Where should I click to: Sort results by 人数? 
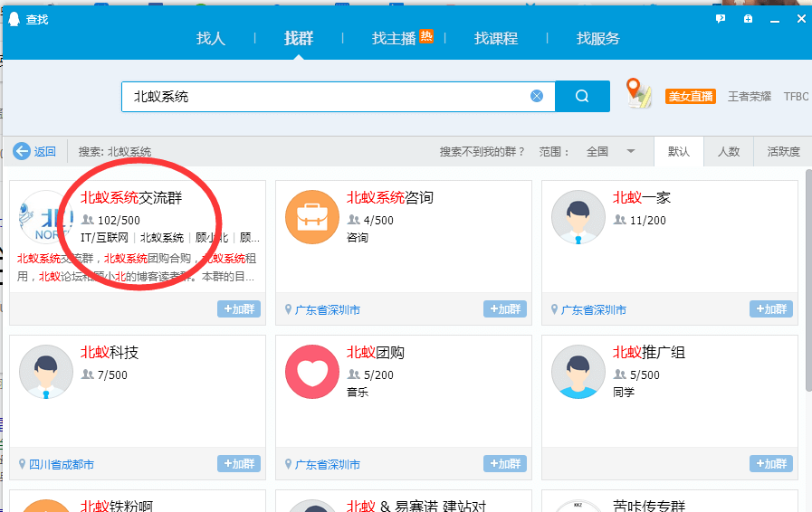click(x=729, y=151)
